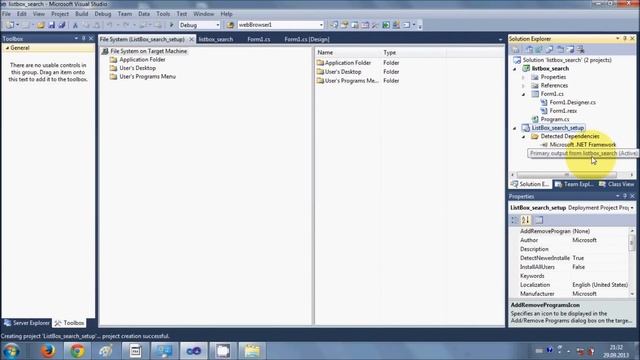640x360 pixels.
Task: Switch to the Class View tab
Action: tap(617, 184)
